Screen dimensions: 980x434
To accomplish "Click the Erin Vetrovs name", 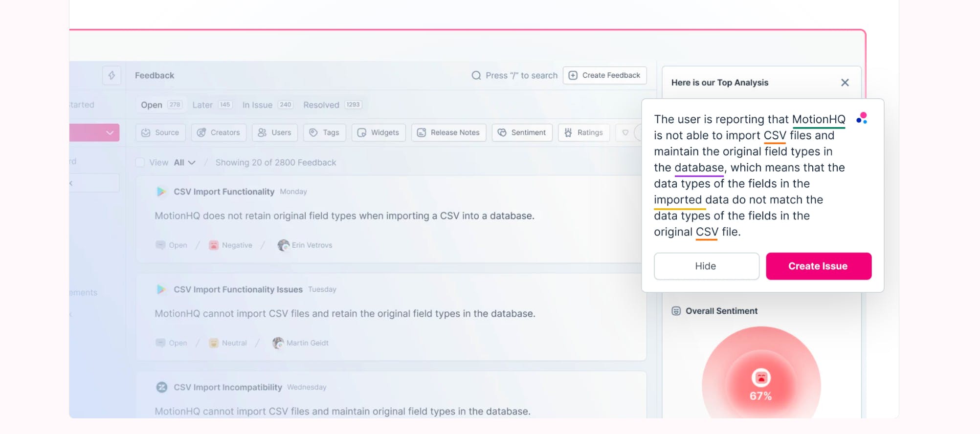I will [312, 245].
